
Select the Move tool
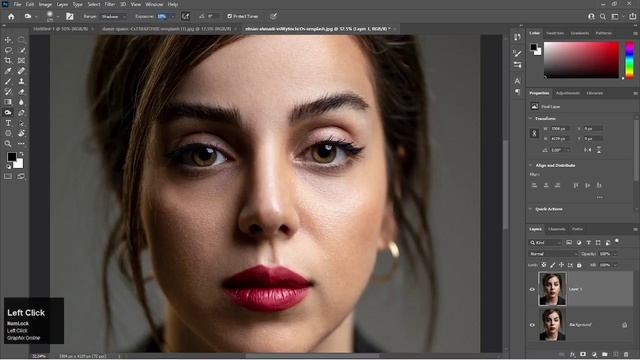(x=8, y=40)
